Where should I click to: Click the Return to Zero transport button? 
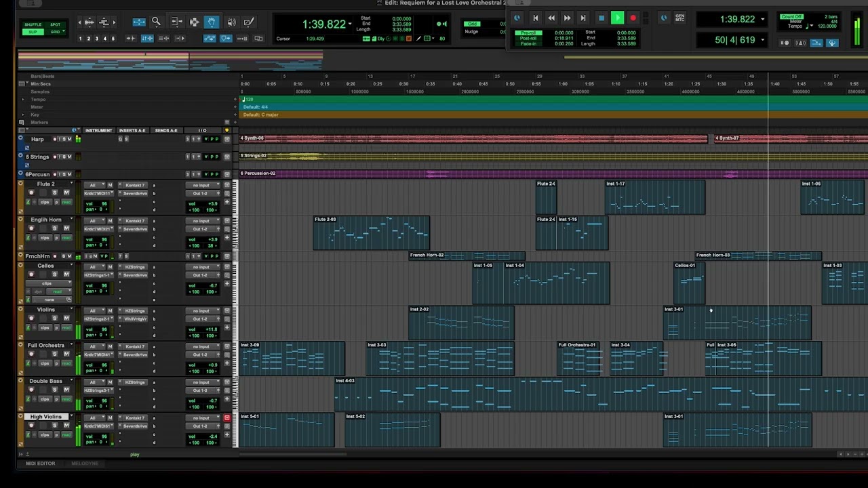(x=536, y=18)
